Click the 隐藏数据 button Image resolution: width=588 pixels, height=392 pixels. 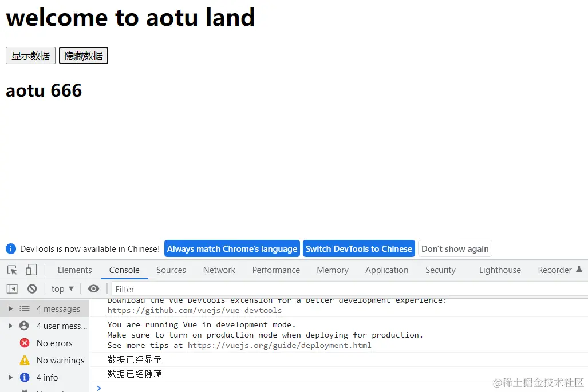click(84, 56)
